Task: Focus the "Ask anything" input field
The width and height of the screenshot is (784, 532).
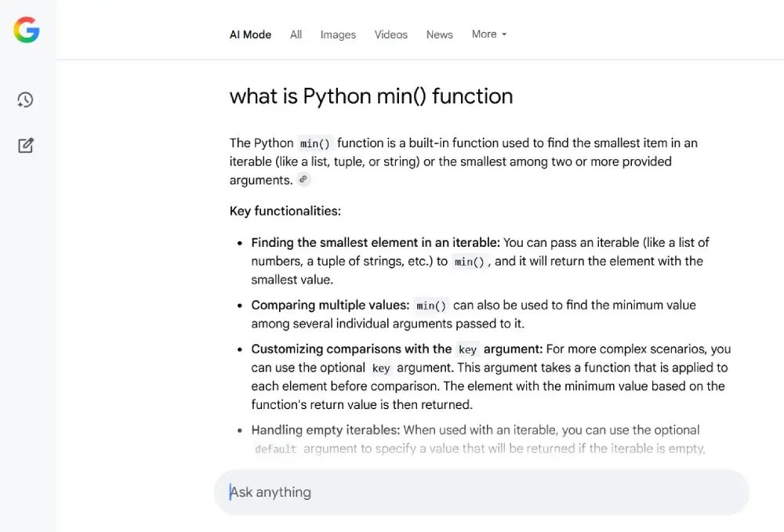Action: coord(481,492)
